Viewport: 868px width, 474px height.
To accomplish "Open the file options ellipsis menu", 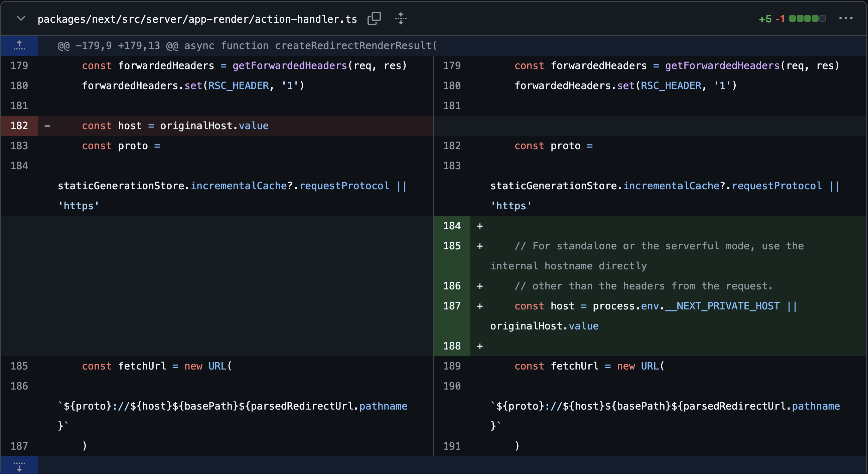I will pyautogui.click(x=846, y=18).
